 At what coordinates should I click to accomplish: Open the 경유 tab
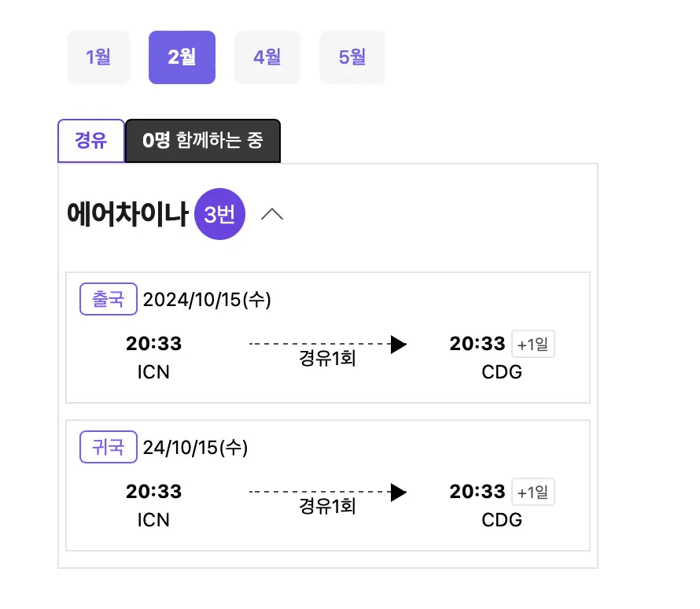[x=91, y=141]
